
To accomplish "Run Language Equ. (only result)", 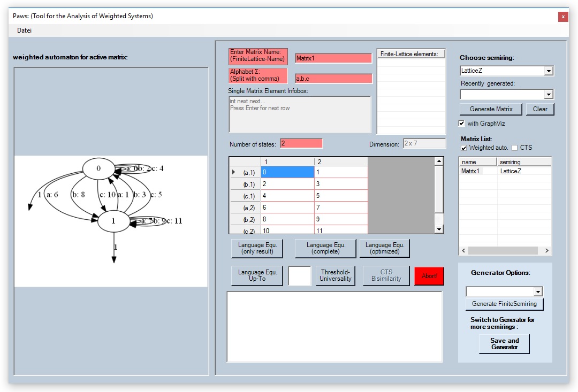I will 257,248.
